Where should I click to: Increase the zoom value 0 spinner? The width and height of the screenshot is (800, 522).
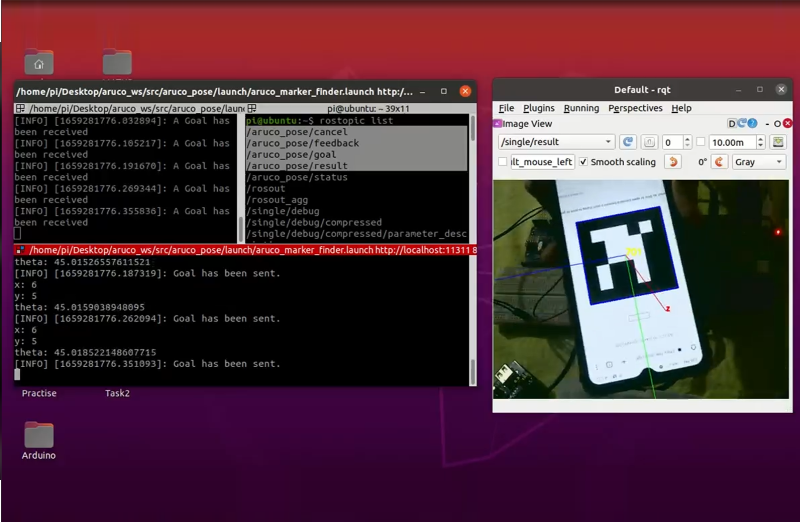[687, 139]
